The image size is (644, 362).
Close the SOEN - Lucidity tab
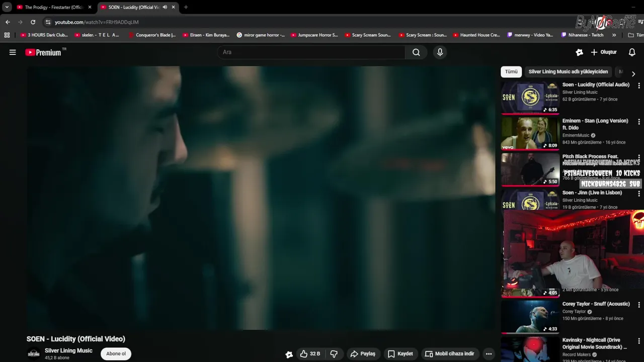pyautogui.click(x=174, y=7)
